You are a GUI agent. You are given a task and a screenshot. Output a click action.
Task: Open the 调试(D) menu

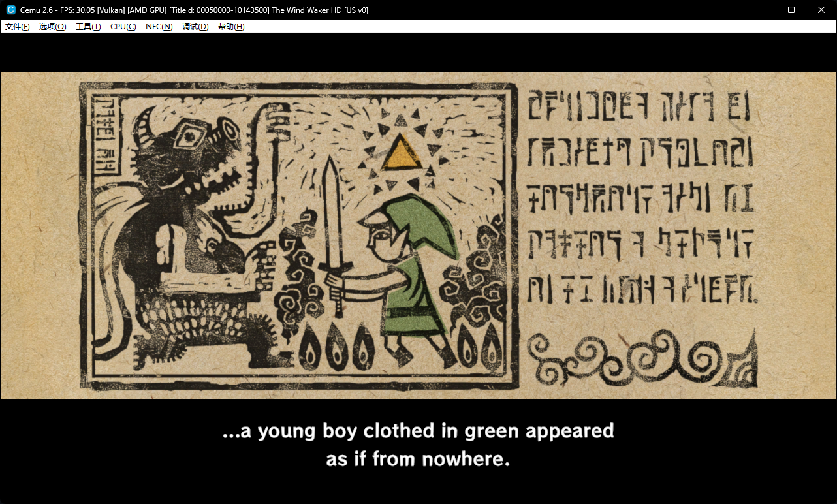pyautogui.click(x=195, y=27)
